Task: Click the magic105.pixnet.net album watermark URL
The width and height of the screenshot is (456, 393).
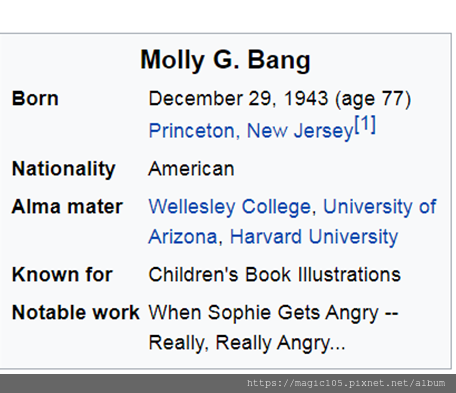Action: click(x=346, y=383)
